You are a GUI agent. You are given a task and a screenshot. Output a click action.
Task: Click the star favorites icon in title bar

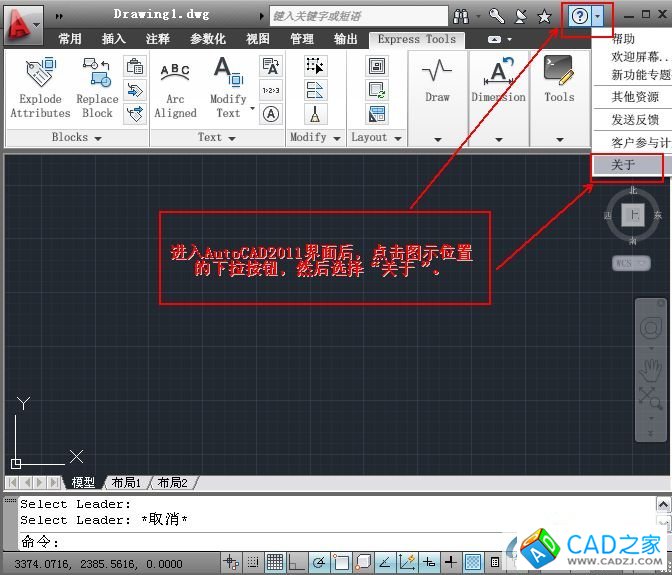[x=544, y=16]
